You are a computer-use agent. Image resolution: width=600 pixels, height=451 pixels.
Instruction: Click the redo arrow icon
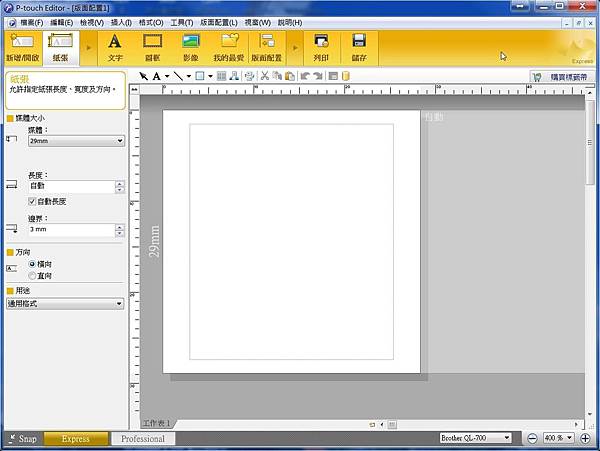point(318,76)
